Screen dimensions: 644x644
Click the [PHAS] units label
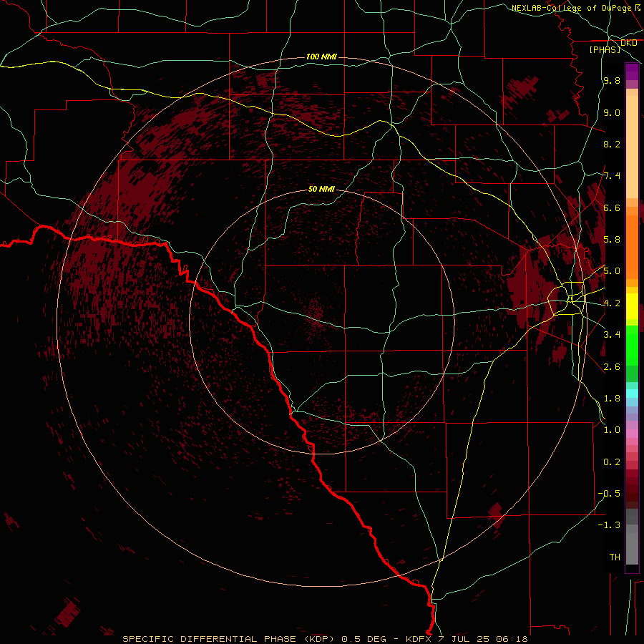tap(605, 49)
